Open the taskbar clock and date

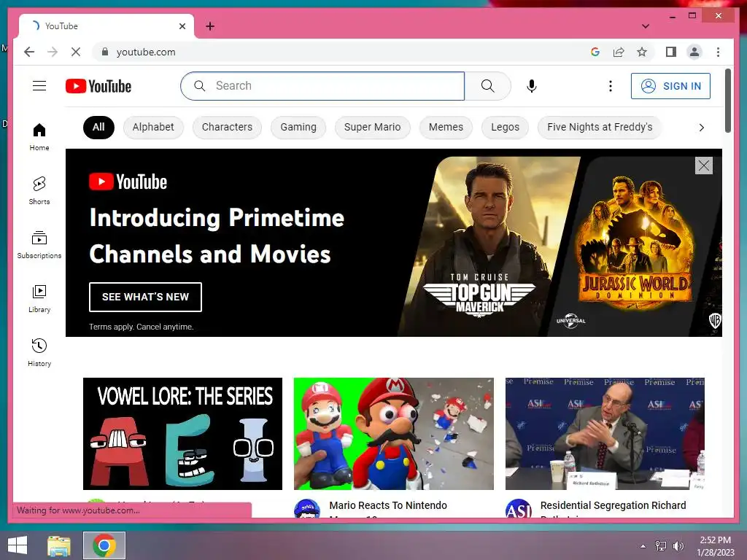tap(715, 545)
